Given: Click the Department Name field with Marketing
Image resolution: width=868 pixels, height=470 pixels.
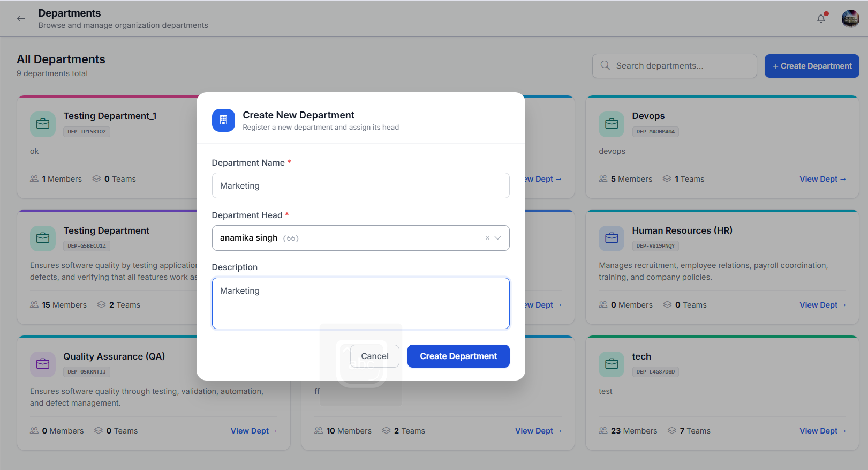Looking at the screenshot, I should tap(360, 185).
